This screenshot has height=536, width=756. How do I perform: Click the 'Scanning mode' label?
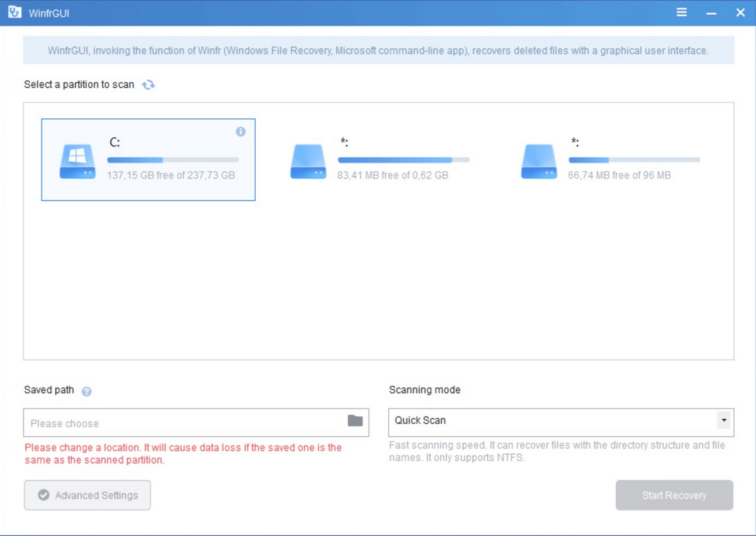425,390
